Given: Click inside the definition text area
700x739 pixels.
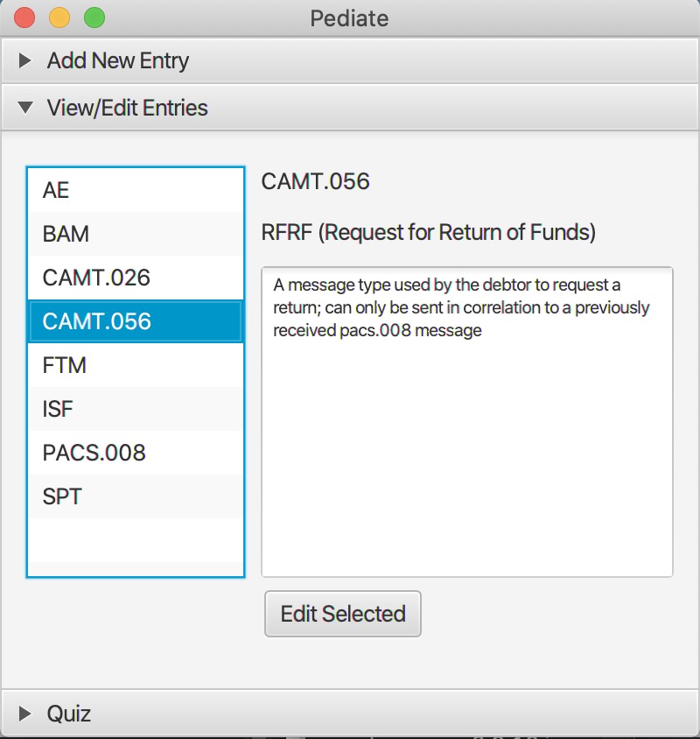Looking at the screenshot, I should click(466, 438).
